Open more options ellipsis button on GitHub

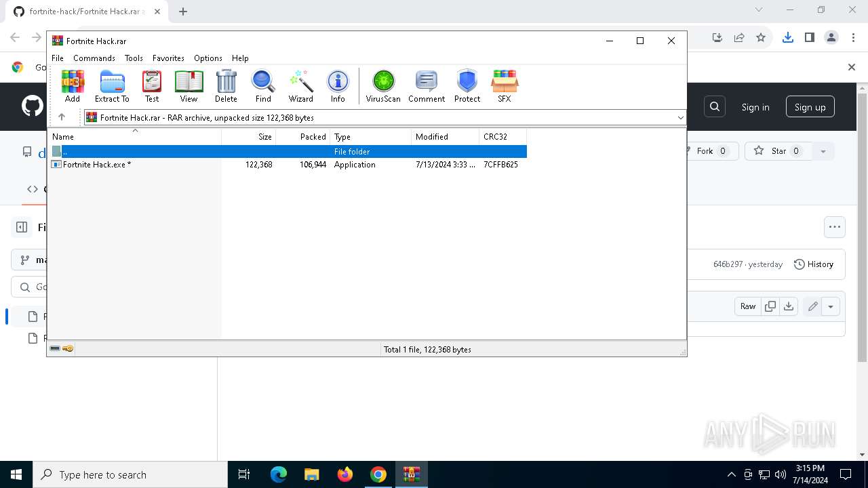[835, 227]
